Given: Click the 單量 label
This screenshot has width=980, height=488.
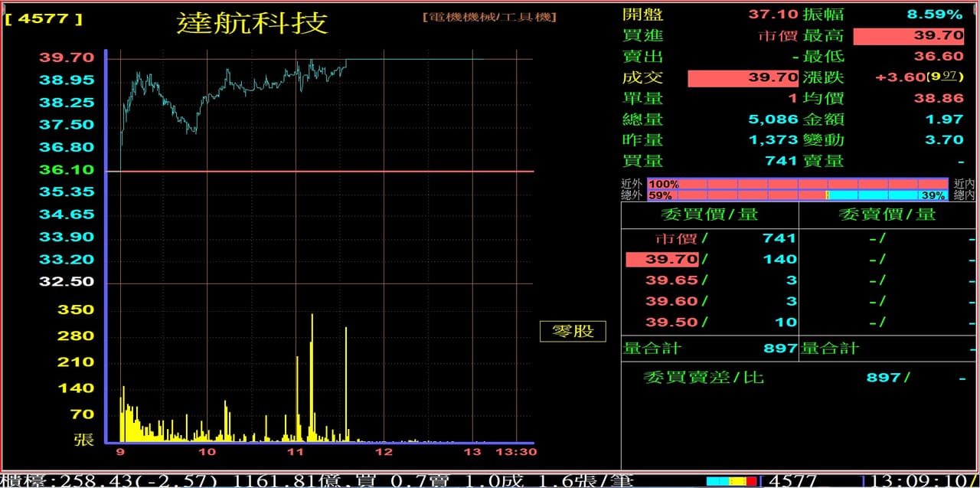Looking at the screenshot, I should point(643,98).
